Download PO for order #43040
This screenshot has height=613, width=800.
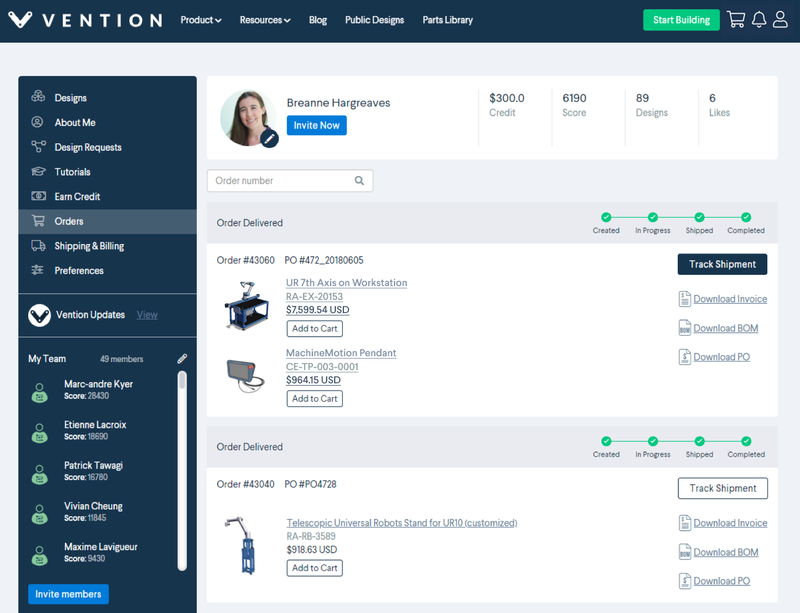(x=721, y=581)
